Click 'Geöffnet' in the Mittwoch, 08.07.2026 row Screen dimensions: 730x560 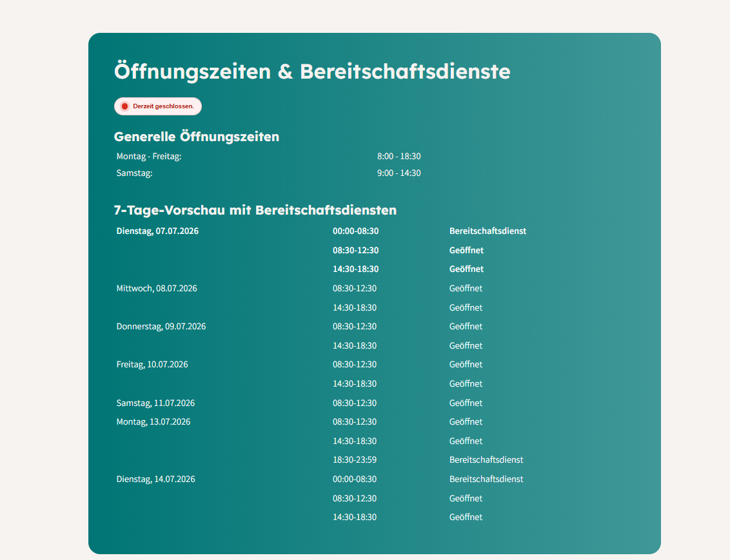(x=466, y=288)
